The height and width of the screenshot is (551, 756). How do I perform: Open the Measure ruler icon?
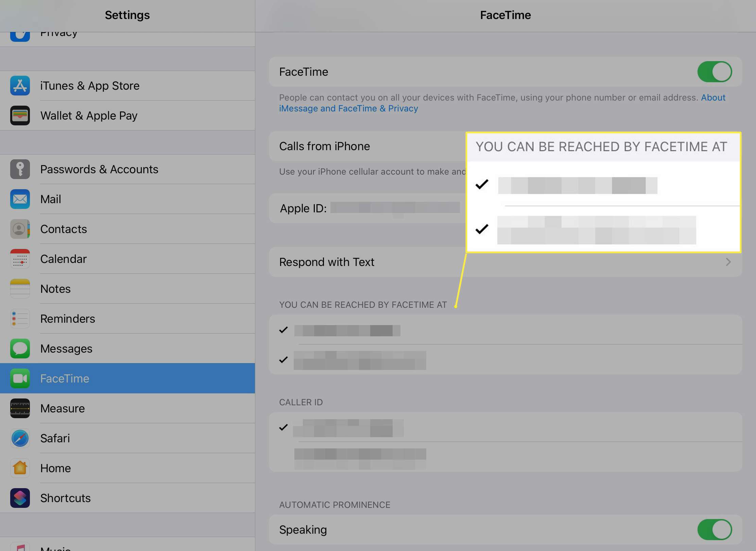[20, 408]
